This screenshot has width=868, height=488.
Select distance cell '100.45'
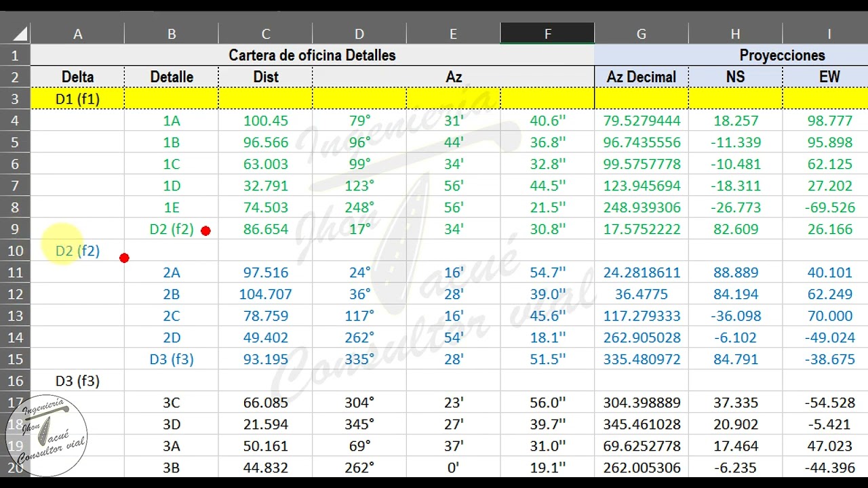(265, 120)
